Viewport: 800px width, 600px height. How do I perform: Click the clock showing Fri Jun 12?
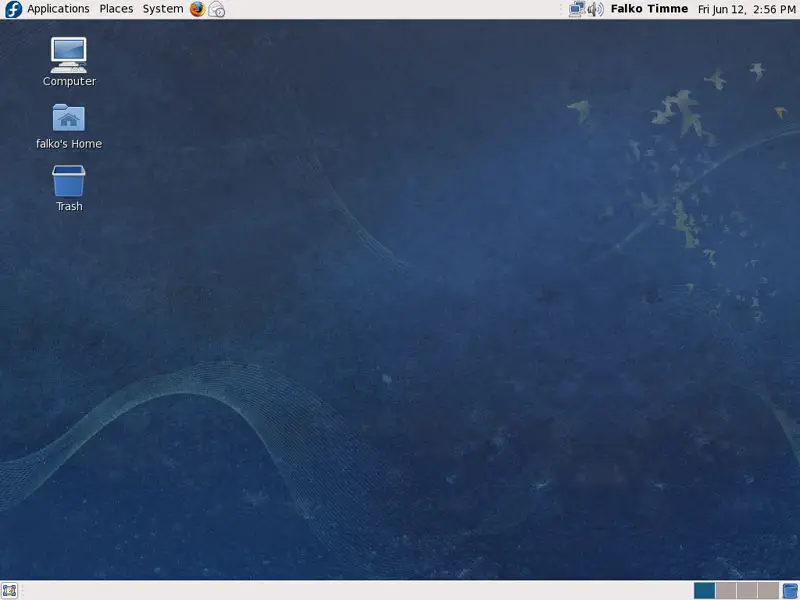746,9
